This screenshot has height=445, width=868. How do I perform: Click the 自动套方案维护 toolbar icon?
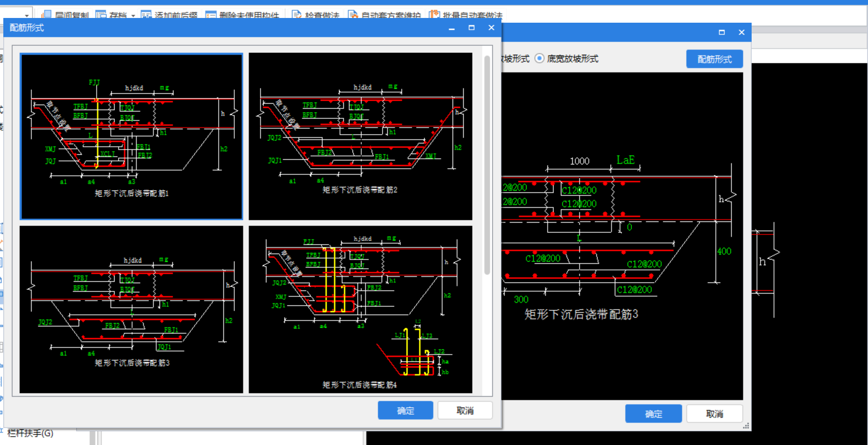tap(353, 15)
